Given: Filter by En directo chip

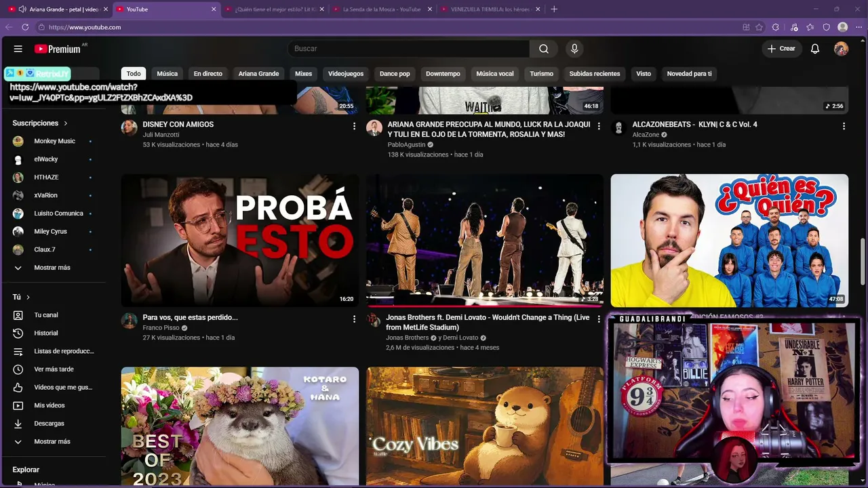Looking at the screenshot, I should click(208, 74).
